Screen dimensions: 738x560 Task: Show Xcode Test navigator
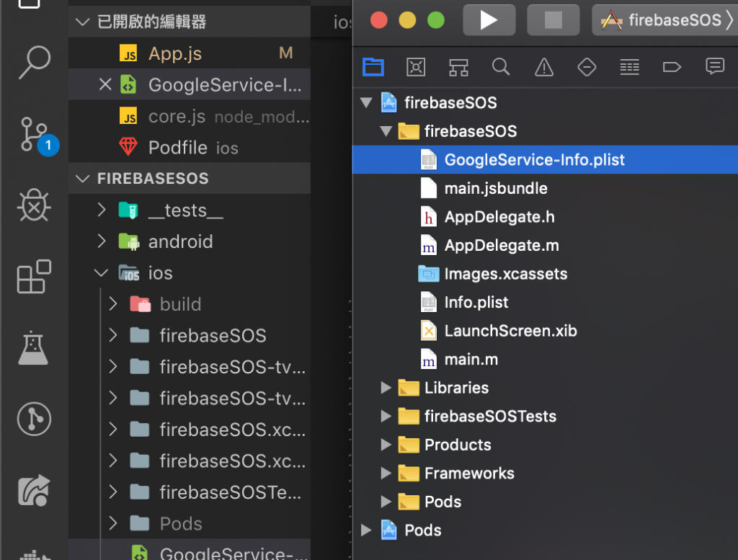point(587,67)
